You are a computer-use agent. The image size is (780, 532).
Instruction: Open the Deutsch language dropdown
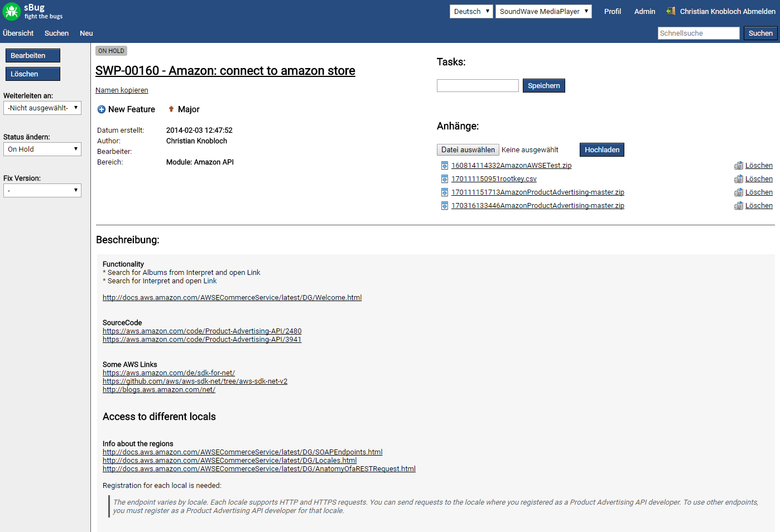pos(471,11)
